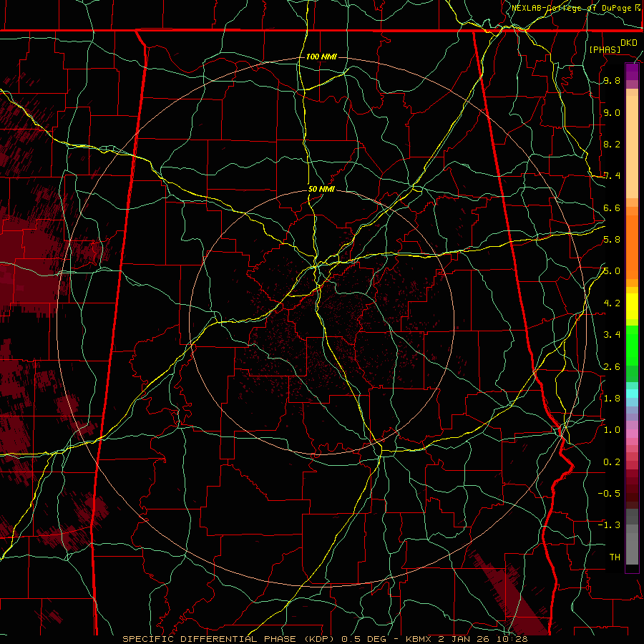Select the -0.5 value on the color scale
The width and height of the screenshot is (644, 644).
tap(609, 493)
